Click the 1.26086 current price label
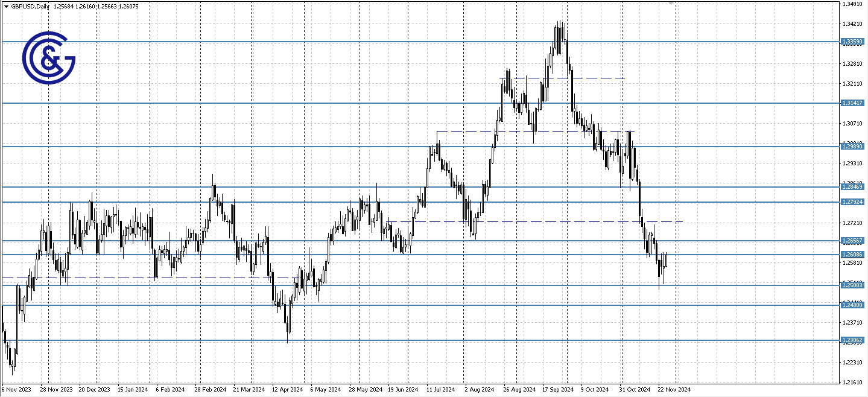868x397 pixels. (x=852, y=255)
